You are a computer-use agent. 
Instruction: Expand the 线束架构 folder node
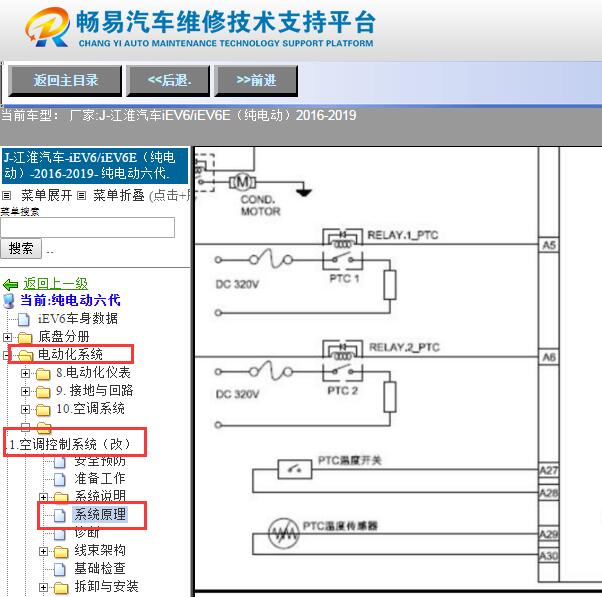pos(43,552)
